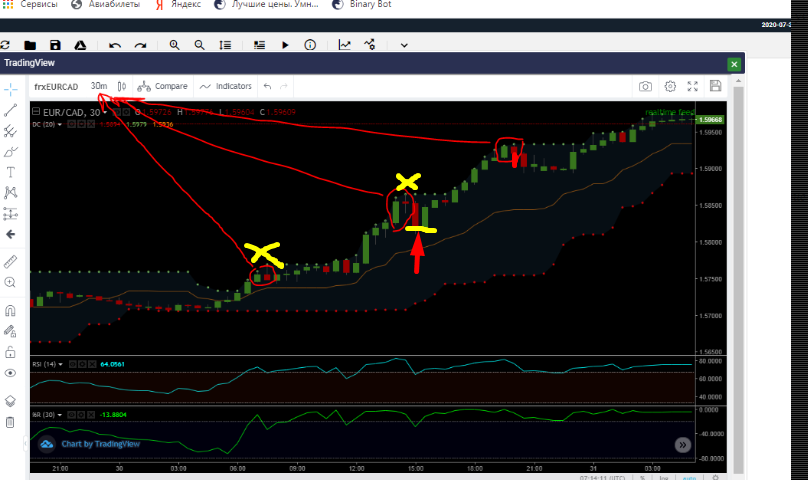Image resolution: width=808 pixels, height=480 pixels.
Task: Click the back arrow in left sidebar
Action: (10, 235)
